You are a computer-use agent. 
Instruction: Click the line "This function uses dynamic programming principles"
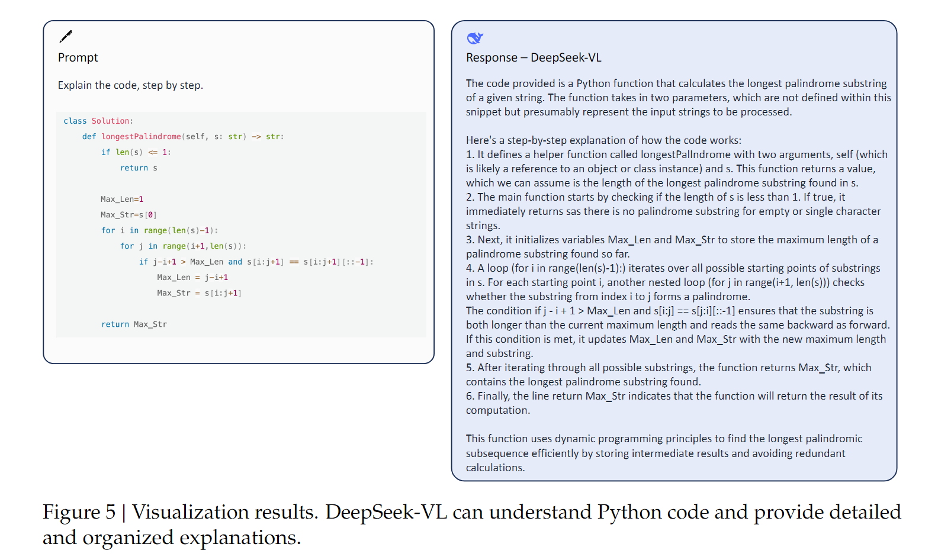pos(664,439)
